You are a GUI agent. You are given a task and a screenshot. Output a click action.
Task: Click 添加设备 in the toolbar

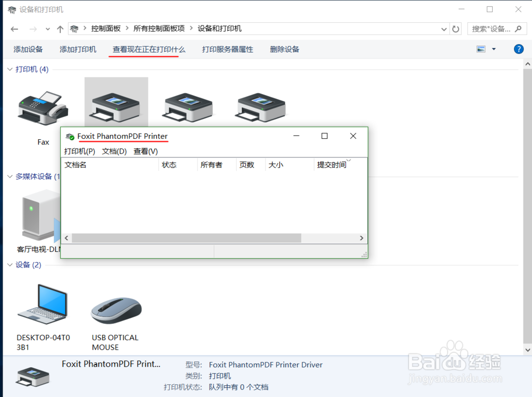pos(28,49)
